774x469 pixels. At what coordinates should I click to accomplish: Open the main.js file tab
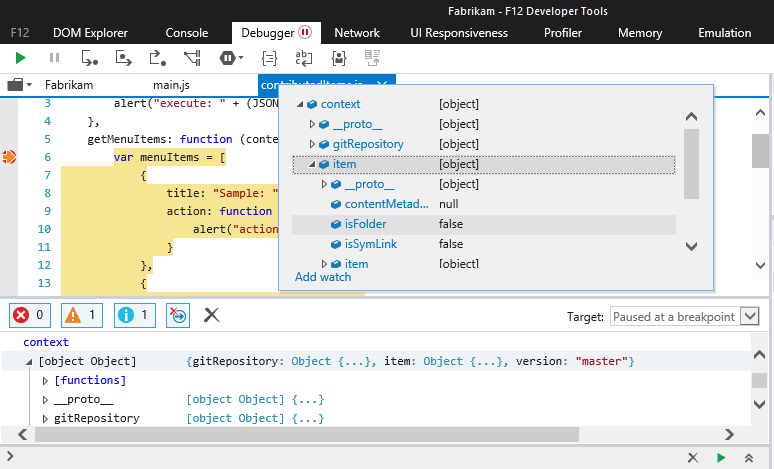[x=172, y=85]
